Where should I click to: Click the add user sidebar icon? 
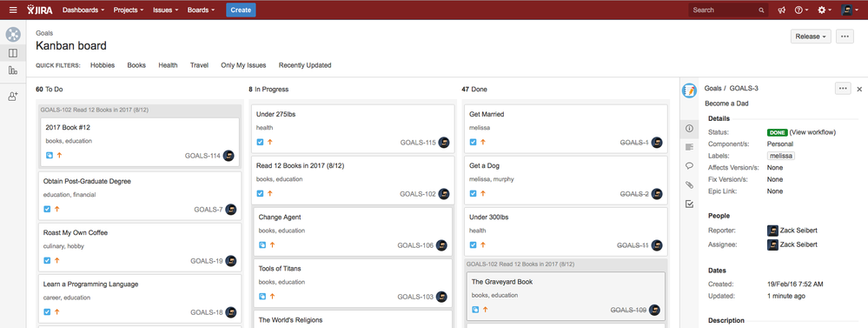(x=13, y=96)
